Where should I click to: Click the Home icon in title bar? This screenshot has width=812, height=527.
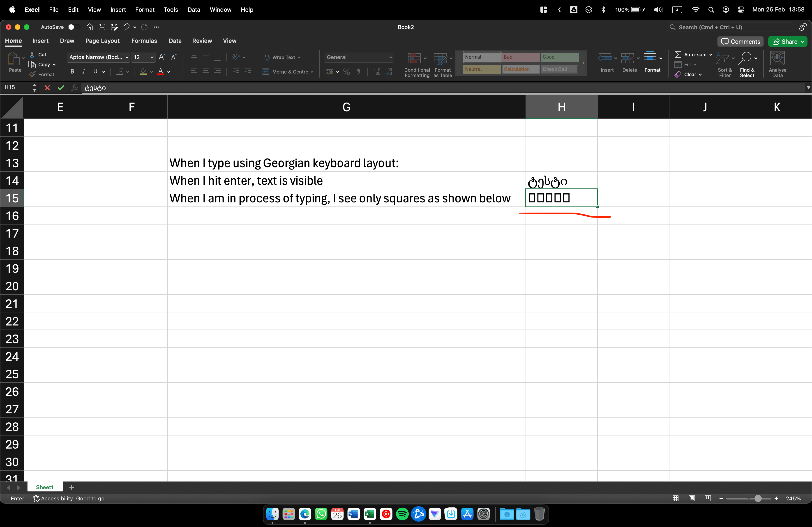click(x=89, y=27)
